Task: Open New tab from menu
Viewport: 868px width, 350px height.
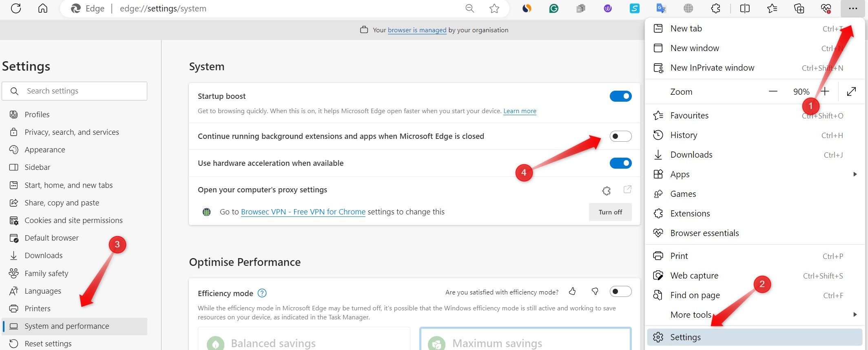Action: coord(755,29)
